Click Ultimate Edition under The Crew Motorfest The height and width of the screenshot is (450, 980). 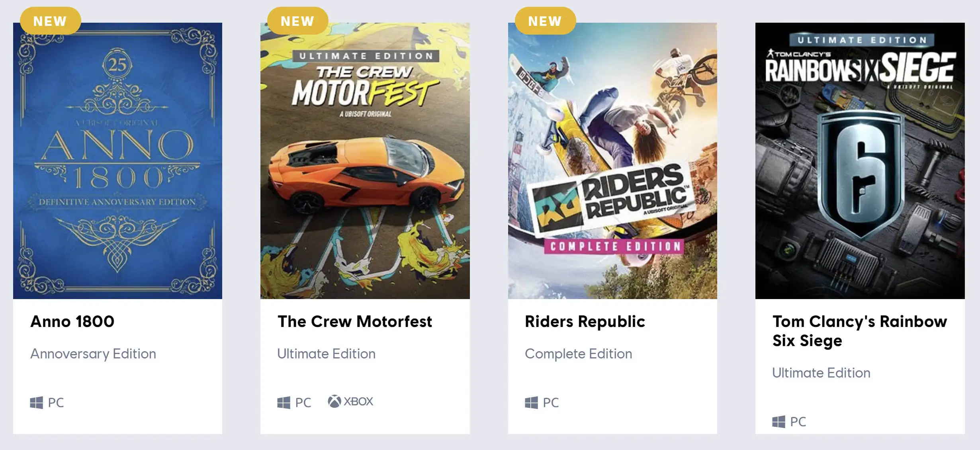(x=327, y=354)
